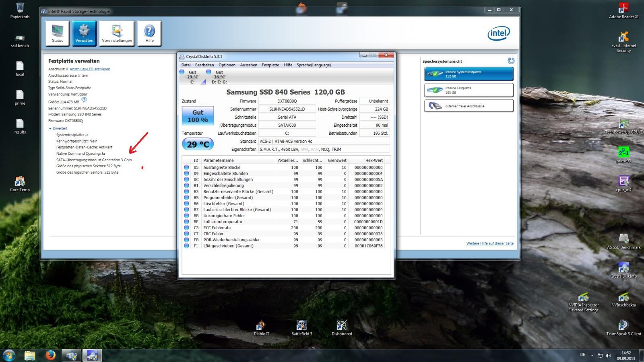Select Interne Festplatte 153 GB
Screen dimensions: 644x362
tap(469, 90)
